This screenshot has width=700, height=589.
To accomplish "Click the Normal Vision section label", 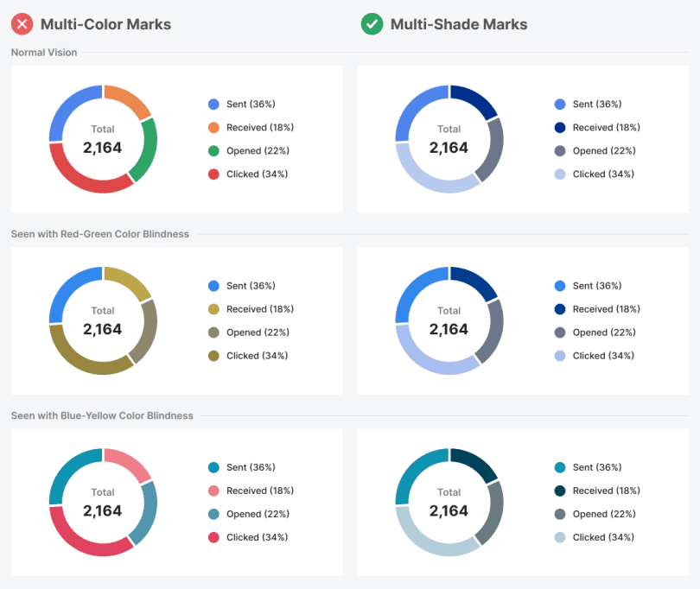I will pos(44,53).
